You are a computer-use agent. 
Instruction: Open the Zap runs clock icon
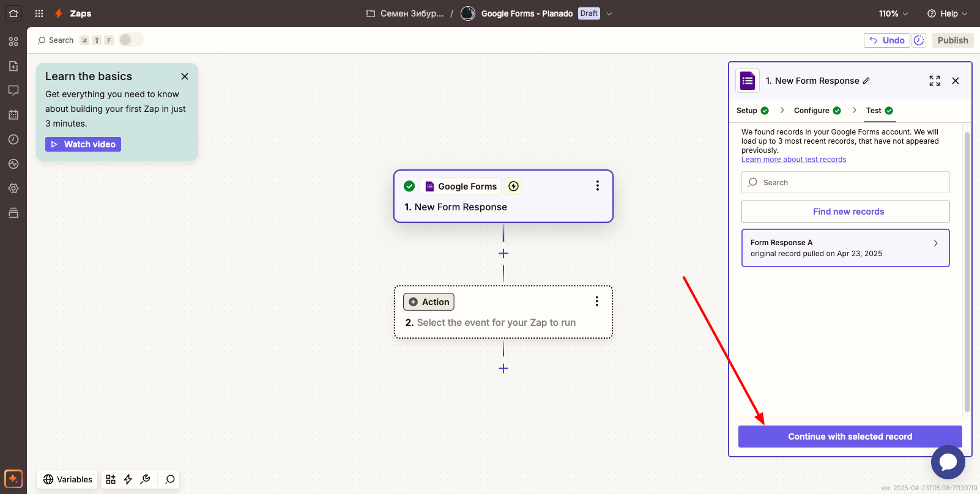coord(13,139)
